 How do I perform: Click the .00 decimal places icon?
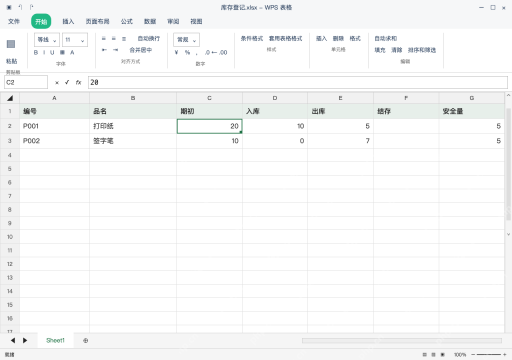click(223, 52)
